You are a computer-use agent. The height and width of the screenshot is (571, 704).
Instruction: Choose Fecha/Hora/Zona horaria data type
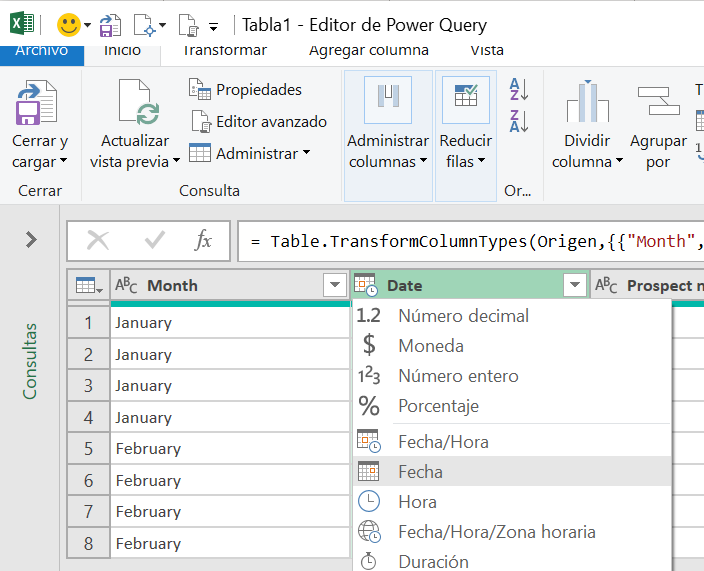512,531
